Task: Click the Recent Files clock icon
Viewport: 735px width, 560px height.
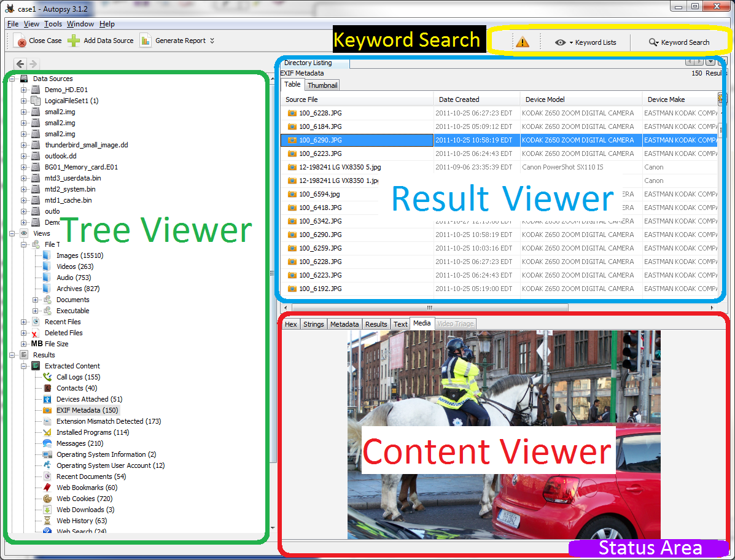Action: click(36, 322)
